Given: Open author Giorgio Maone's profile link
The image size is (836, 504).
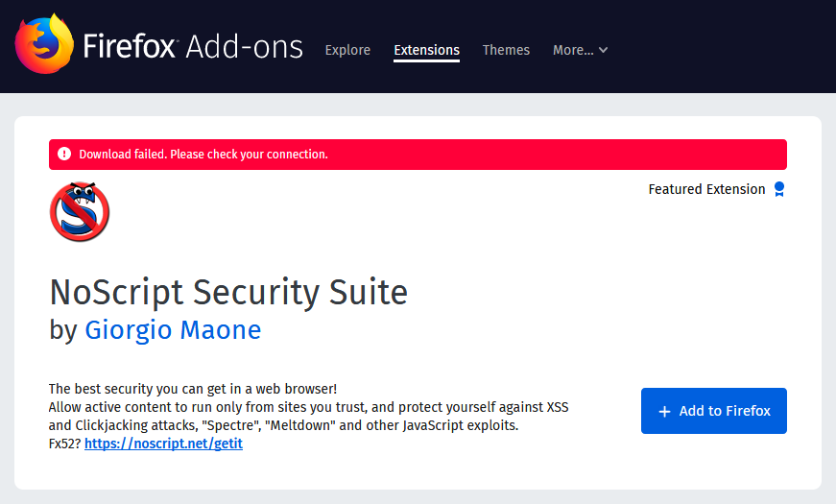Looking at the screenshot, I should tap(173, 330).
